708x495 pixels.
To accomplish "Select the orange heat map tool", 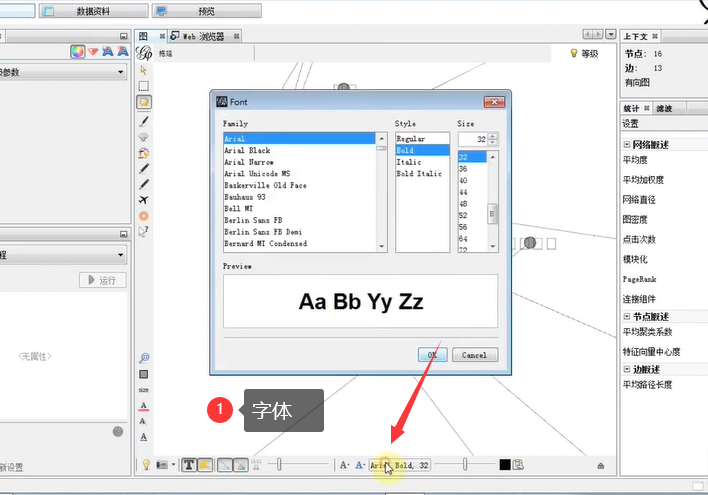I will pyautogui.click(x=144, y=216).
